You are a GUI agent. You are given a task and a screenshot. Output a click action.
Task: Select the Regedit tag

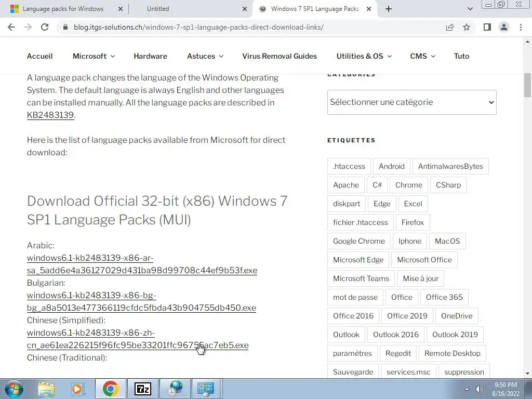pos(398,353)
